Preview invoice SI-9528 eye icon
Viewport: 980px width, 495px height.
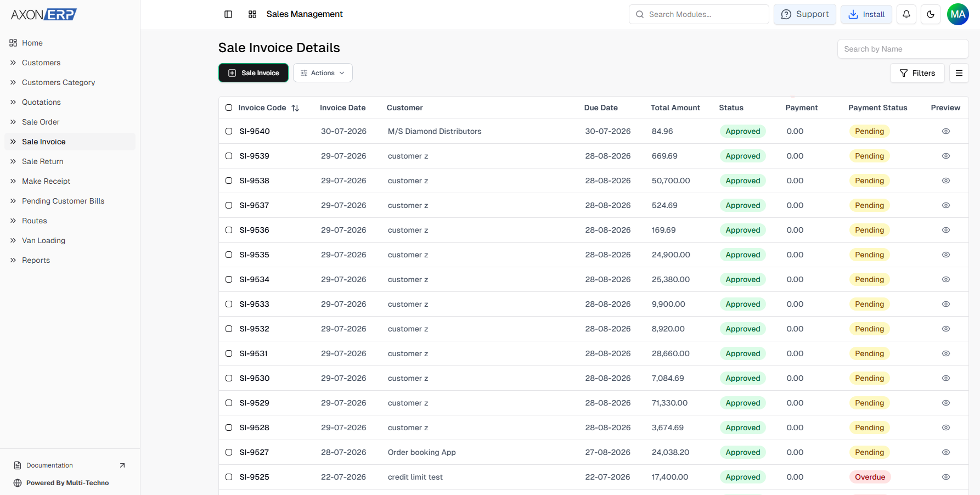[x=946, y=428]
